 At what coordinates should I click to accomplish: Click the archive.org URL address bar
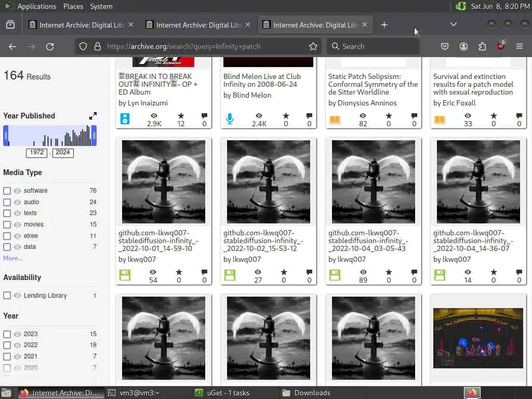point(198,46)
